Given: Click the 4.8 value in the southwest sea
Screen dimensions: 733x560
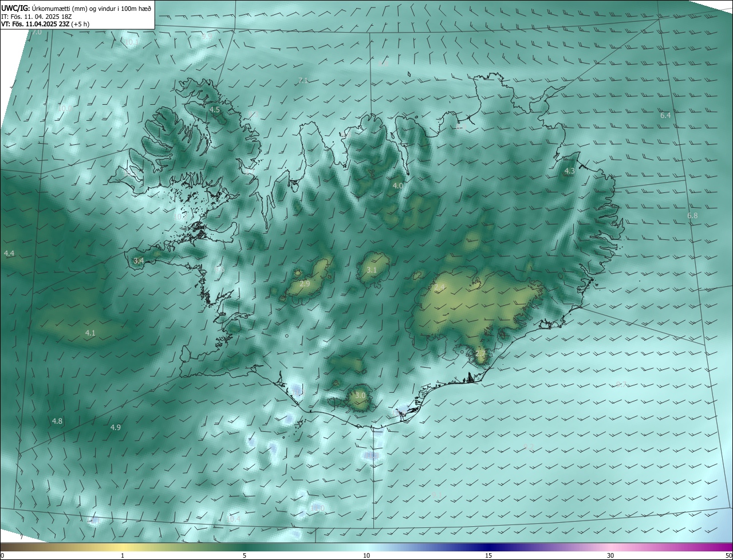Looking at the screenshot, I should tap(57, 421).
